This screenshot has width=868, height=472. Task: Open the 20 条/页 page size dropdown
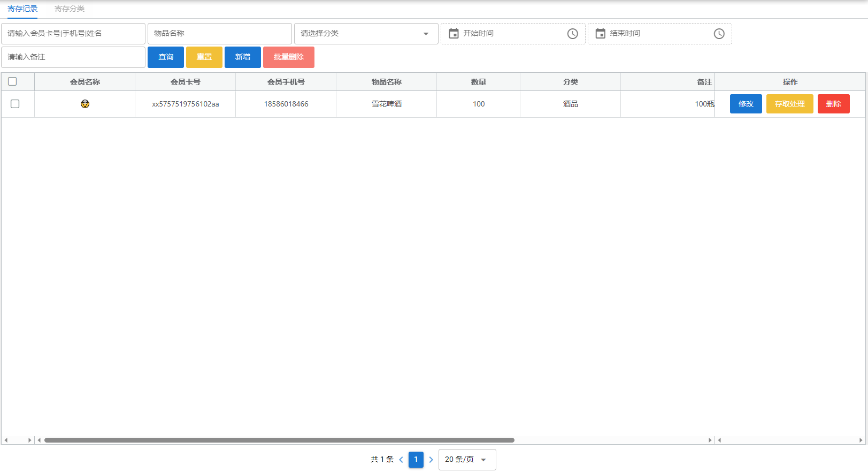[x=467, y=460]
